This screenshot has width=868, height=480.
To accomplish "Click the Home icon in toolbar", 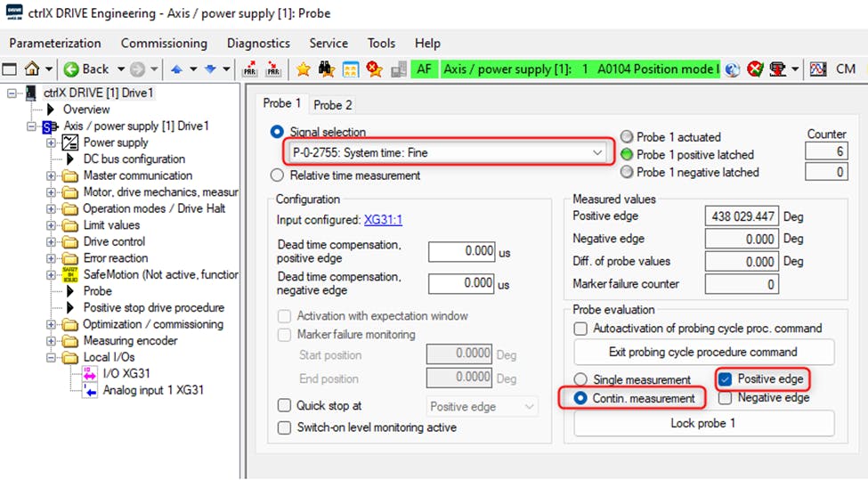I will coord(32,69).
